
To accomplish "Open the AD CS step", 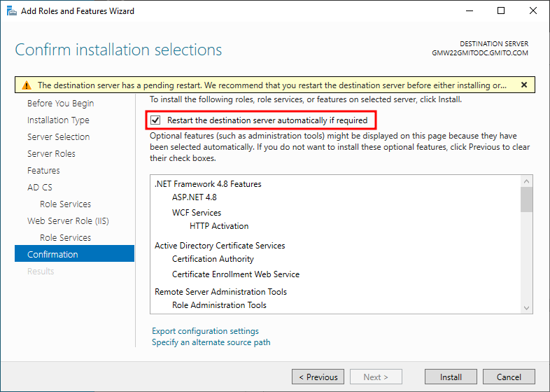I will pos(40,188).
